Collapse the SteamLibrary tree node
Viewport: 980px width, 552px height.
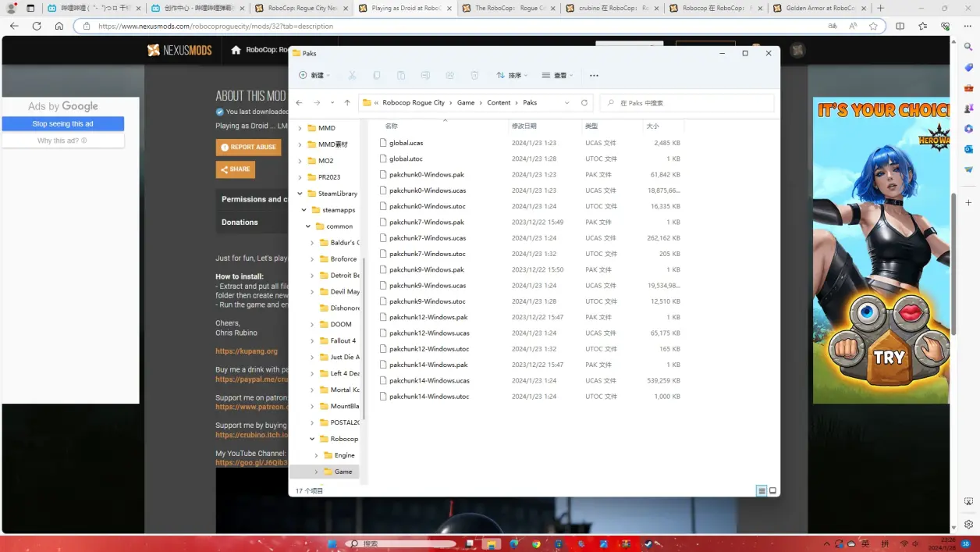pyautogui.click(x=300, y=194)
